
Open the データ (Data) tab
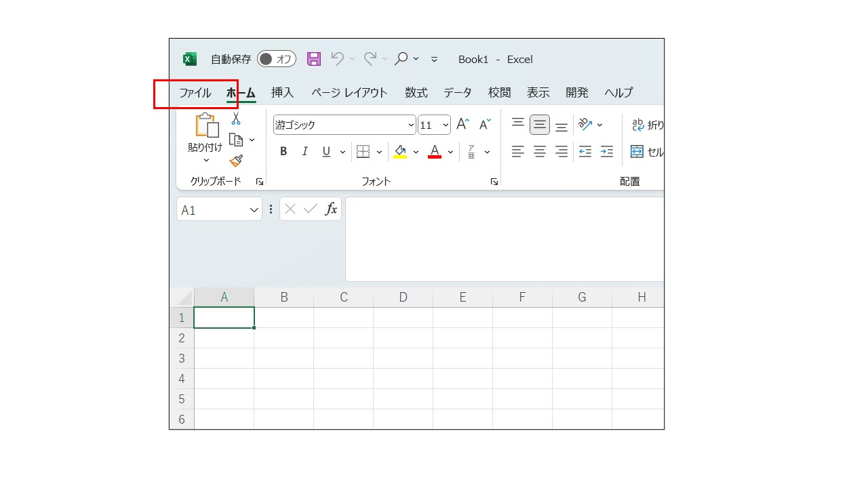coord(458,93)
